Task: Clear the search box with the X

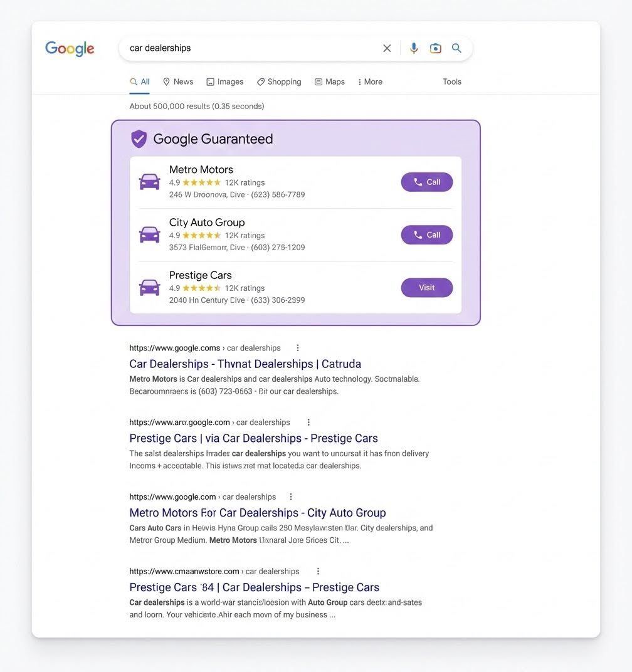Action: click(x=387, y=48)
